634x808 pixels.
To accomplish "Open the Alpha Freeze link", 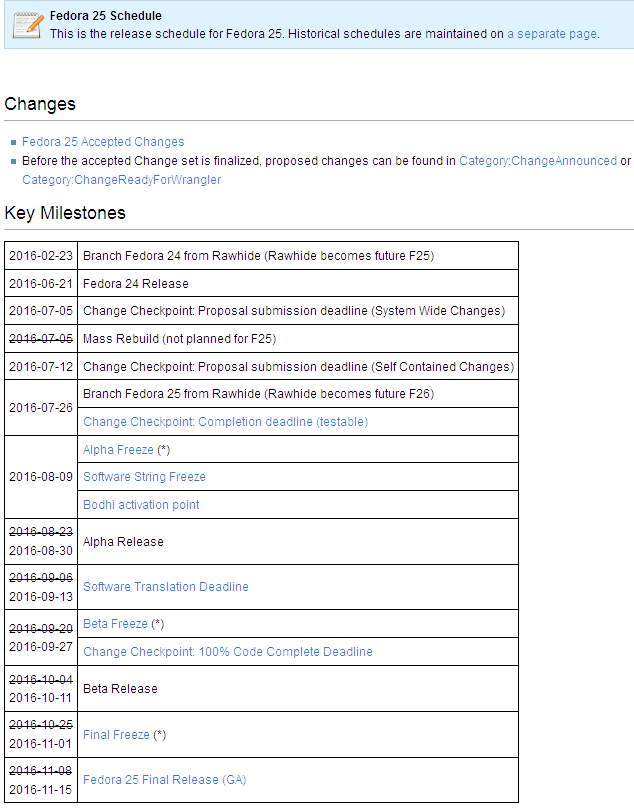I will coord(118,450).
